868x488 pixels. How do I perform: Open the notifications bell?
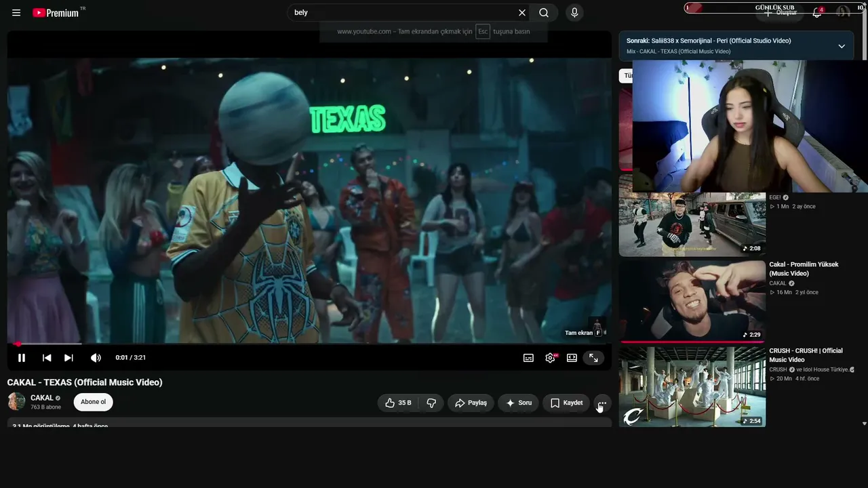tap(817, 13)
